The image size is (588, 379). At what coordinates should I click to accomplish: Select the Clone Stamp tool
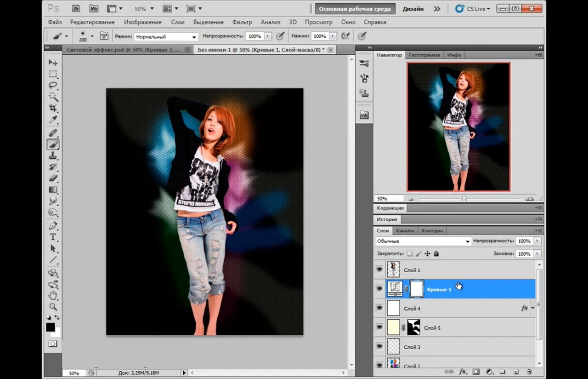[53, 156]
